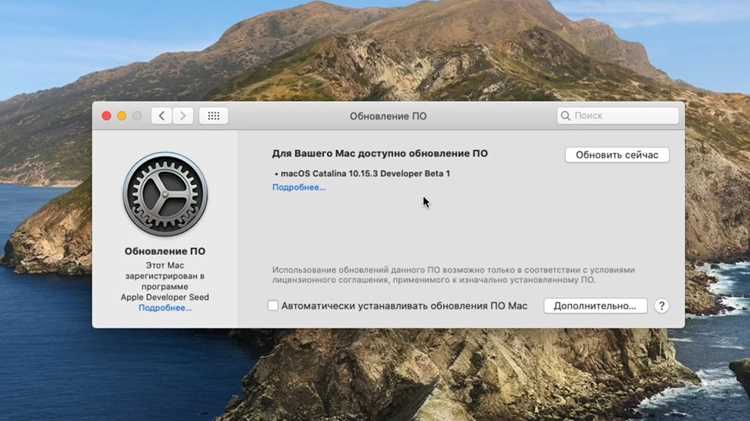Screen dimensions: 750x421
Task: Click the Обновить сейчас button
Action: coord(617,155)
